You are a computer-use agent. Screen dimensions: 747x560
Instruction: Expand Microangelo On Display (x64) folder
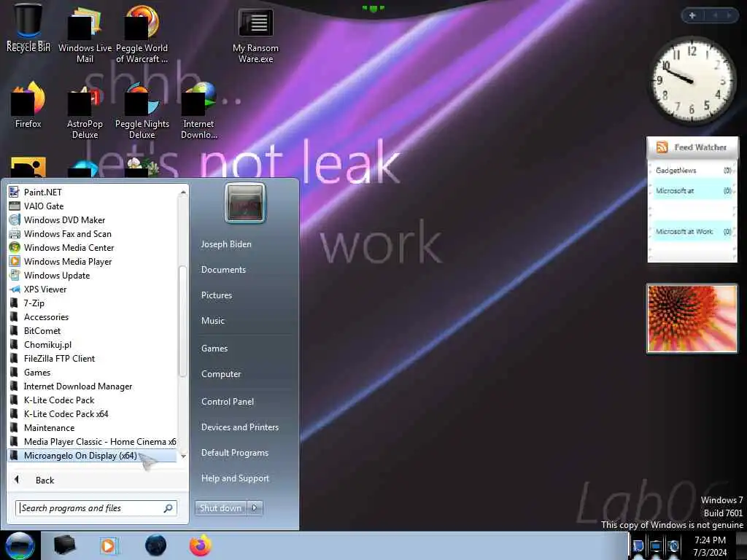(x=93, y=455)
